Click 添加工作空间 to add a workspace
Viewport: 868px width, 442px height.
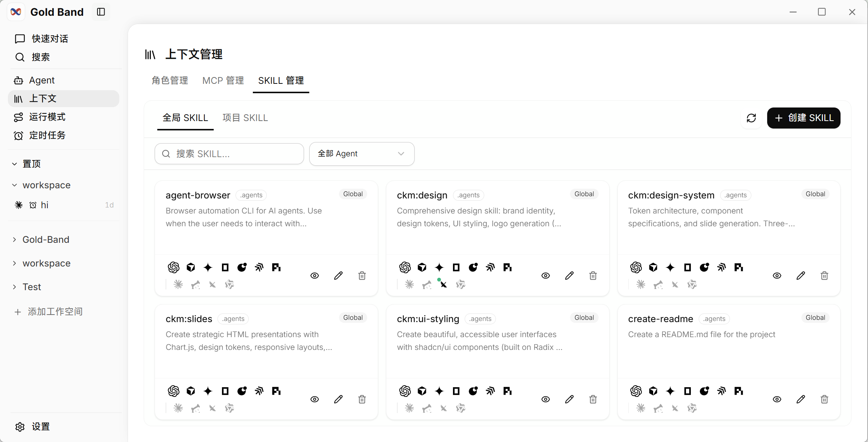pos(49,312)
